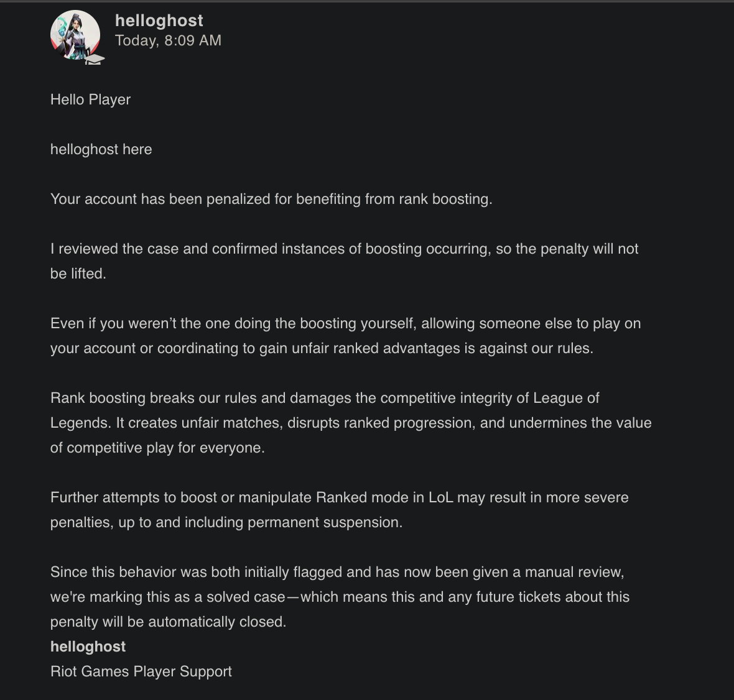
Task: Click the "Legends. It creates unfair matches" line
Action: [351, 423]
